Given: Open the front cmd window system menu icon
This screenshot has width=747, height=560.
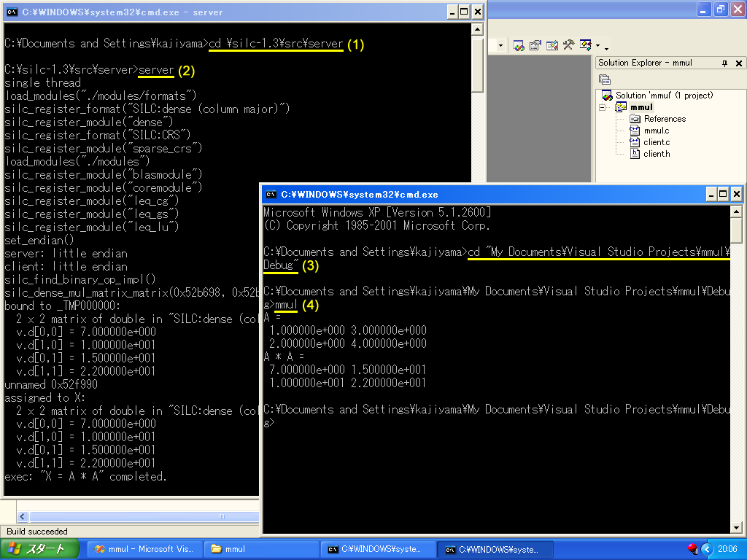Looking at the screenshot, I should pyautogui.click(x=271, y=194).
